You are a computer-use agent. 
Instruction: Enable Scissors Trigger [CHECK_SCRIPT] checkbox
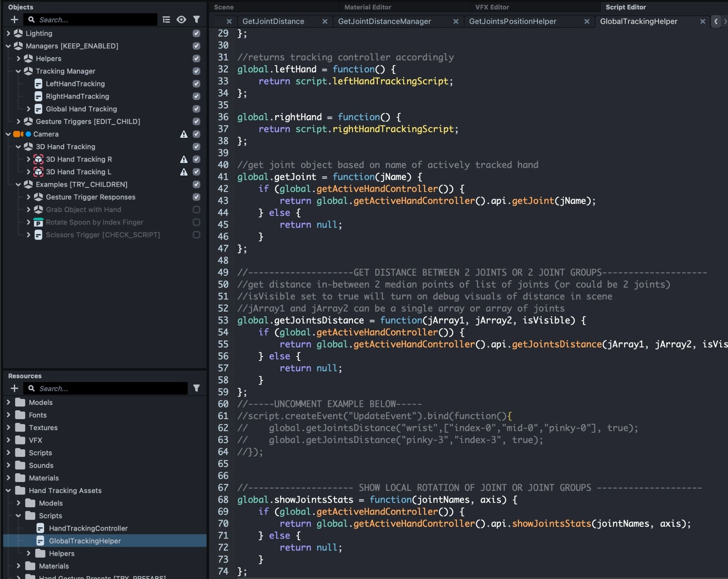pyautogui.click(x=196, y=235)
